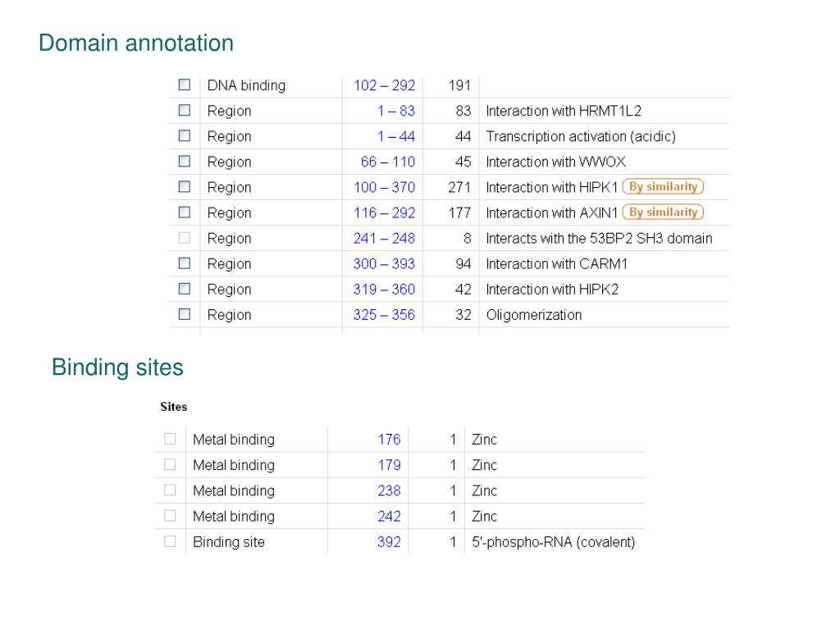Viewport: 840px width, 630px height.
Task: Select text '5'-phospho-RNA (covalent)'
Action: tap(554, 542)
